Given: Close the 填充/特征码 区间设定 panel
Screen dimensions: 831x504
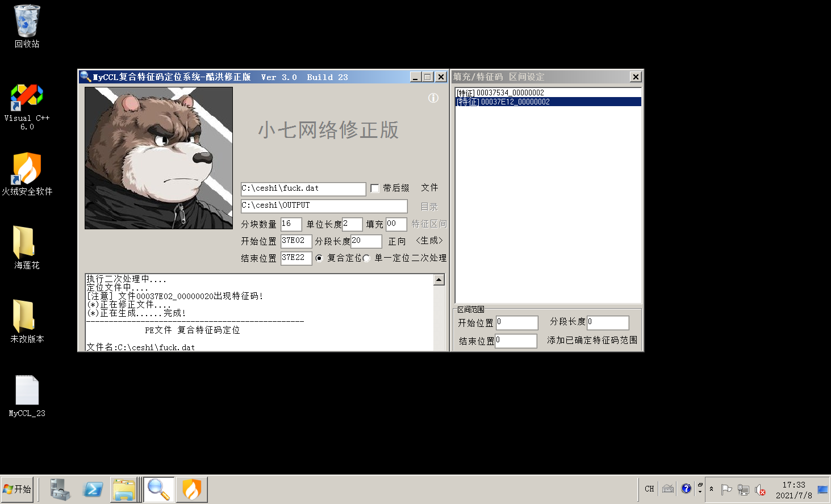Looking at the screenshot, I should click(636, 77).
